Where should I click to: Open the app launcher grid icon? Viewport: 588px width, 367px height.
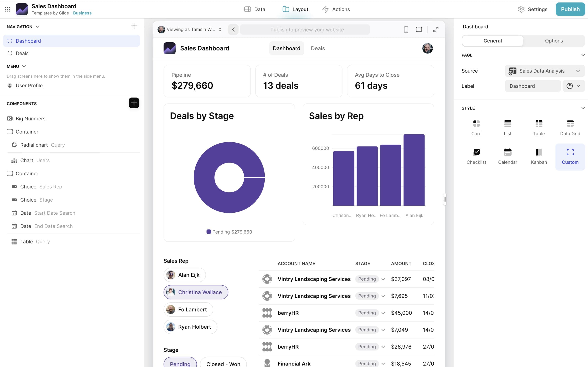(7, 9)
